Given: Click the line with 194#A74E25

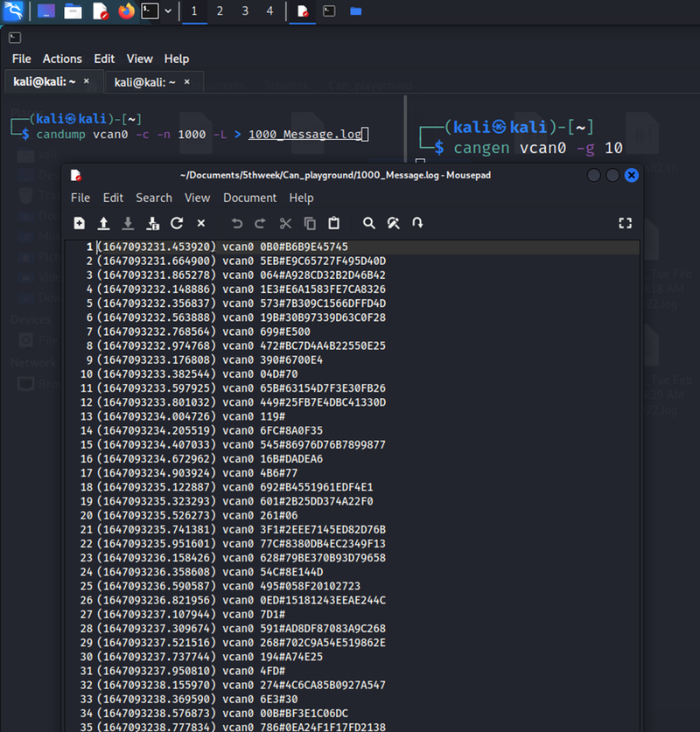Looking at the screenshot, I should point(353,657).
